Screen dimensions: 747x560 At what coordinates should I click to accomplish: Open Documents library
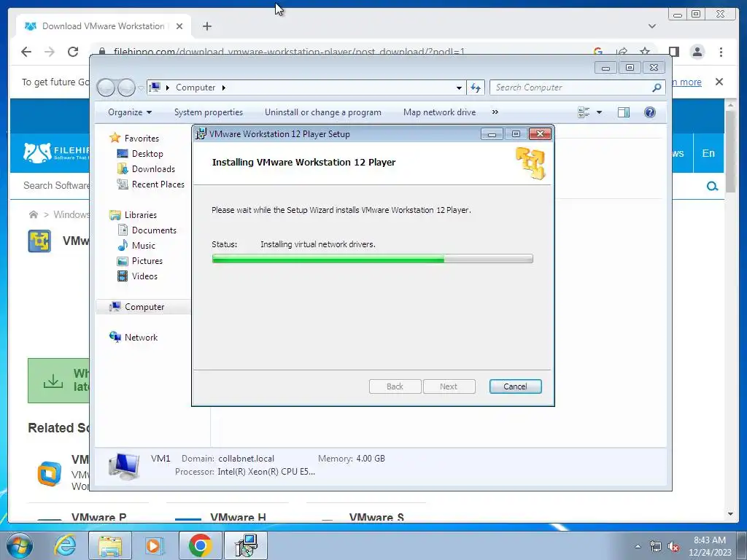(154, 230)
